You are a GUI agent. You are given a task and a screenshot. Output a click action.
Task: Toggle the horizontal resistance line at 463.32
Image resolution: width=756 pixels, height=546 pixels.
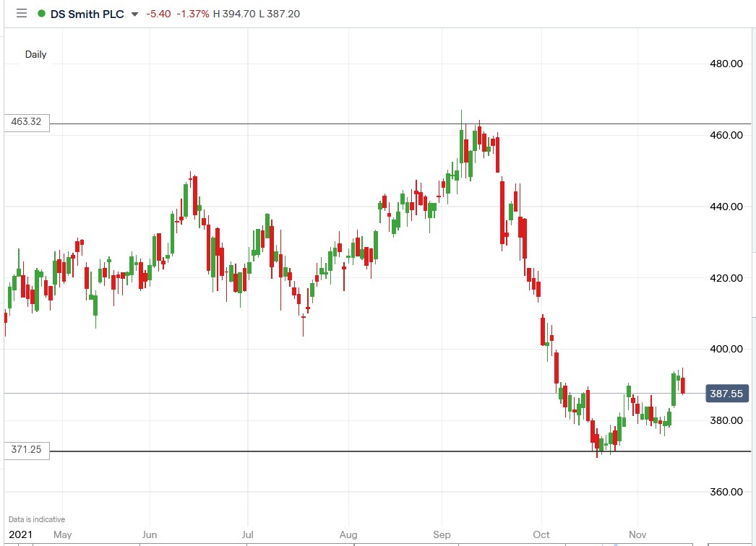(x=361, y=123)
